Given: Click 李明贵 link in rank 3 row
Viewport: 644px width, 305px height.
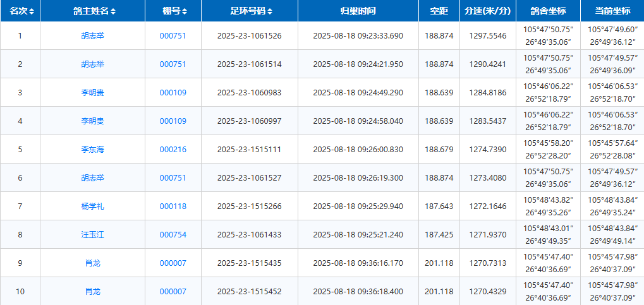Looking at the screenshot, I should pos(92,93).
